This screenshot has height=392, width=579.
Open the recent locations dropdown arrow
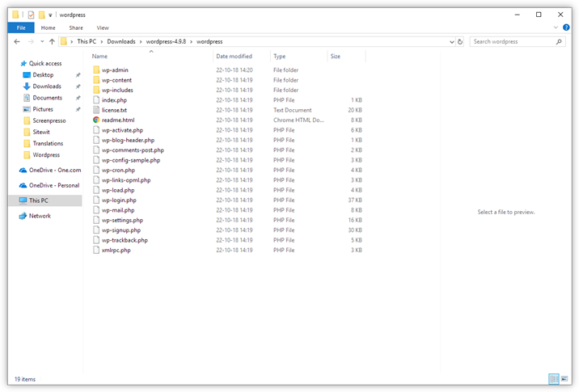tap(42, 42)
